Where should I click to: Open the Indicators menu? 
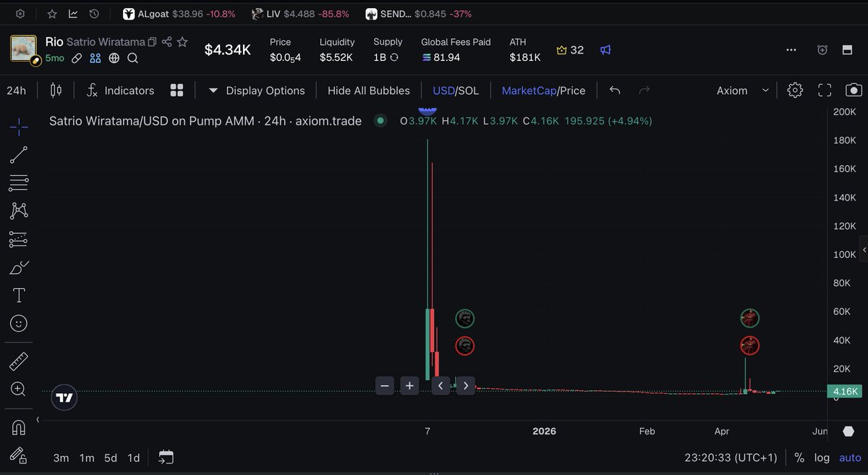point(120,91)
